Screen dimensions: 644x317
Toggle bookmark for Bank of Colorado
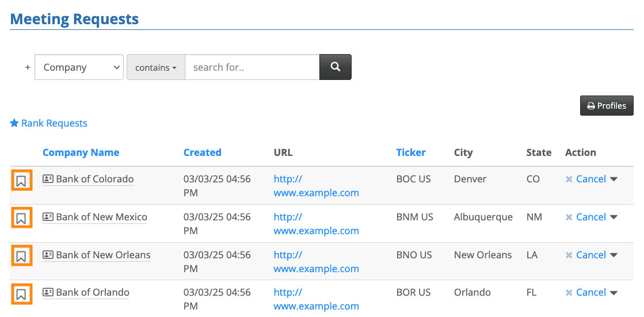click(21, 181)
